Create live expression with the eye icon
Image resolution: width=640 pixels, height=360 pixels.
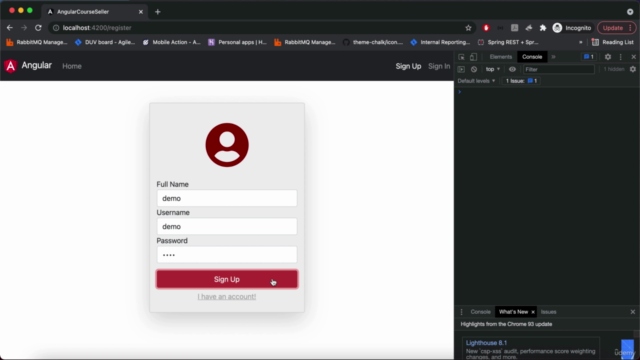point(512,69)
